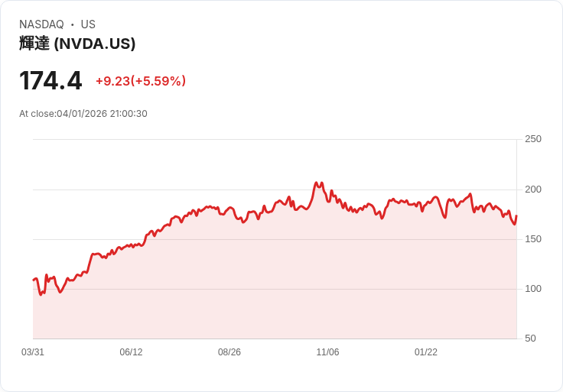This screenshot has width=563, height=392.
Task: Click the +9.23(+5.59%) price change
Action: [x=141, y=81]
